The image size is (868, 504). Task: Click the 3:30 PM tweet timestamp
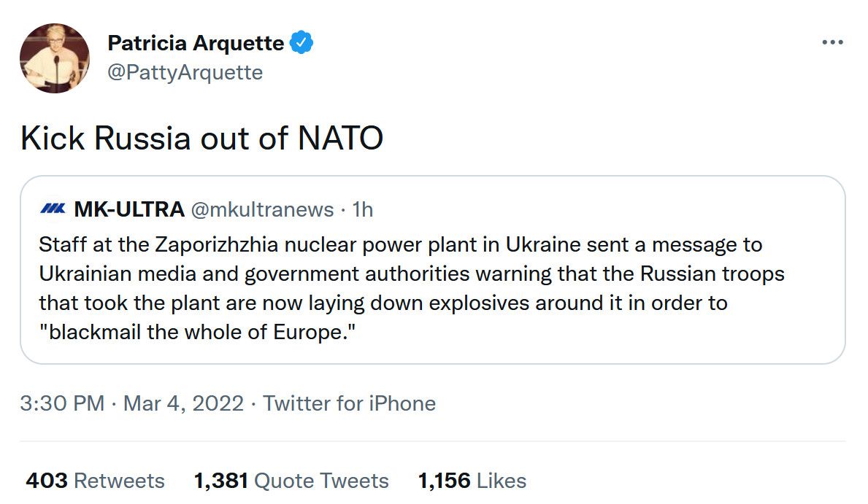tap(62, 403)
